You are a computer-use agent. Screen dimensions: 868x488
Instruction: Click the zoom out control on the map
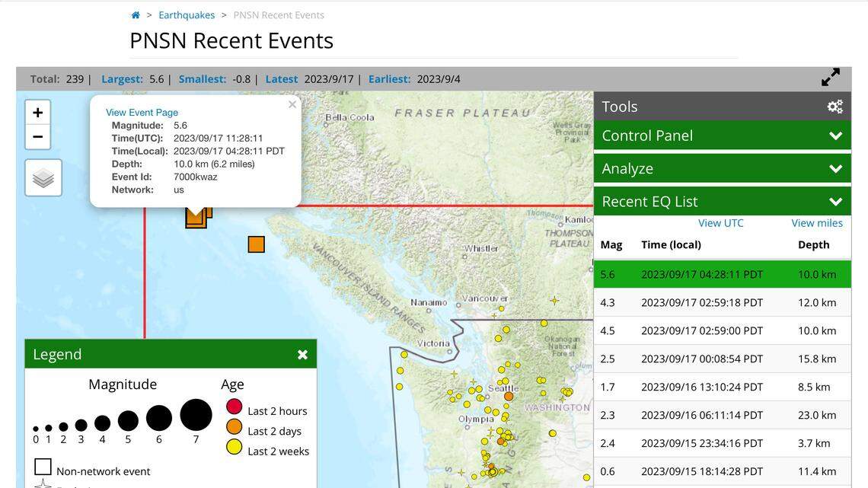[x=37, y=137]
